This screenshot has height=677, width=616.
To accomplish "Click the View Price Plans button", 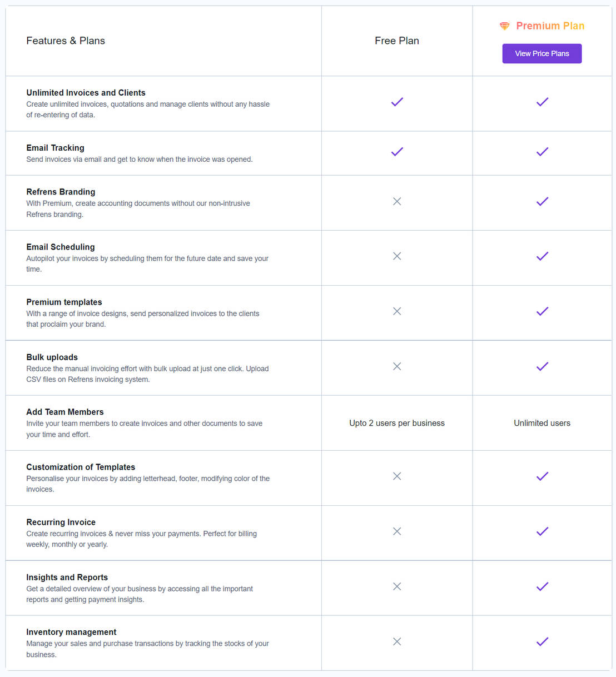I will point(542,53).
